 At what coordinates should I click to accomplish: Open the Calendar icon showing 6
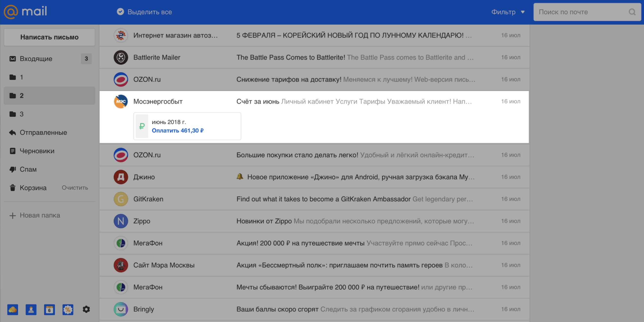[x=49, y=310]
